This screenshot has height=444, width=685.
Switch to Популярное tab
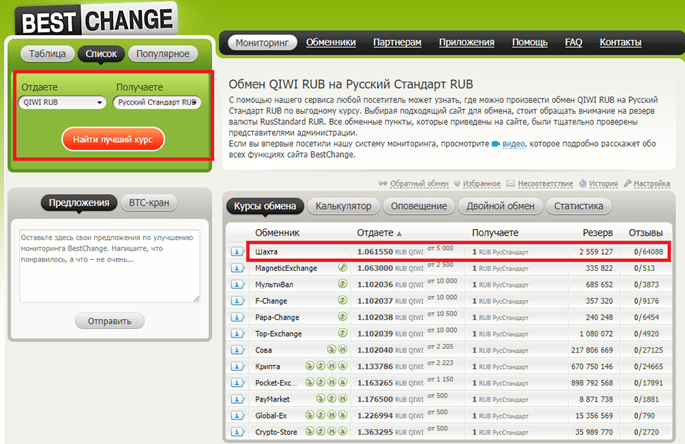click(x=163, y=54)
